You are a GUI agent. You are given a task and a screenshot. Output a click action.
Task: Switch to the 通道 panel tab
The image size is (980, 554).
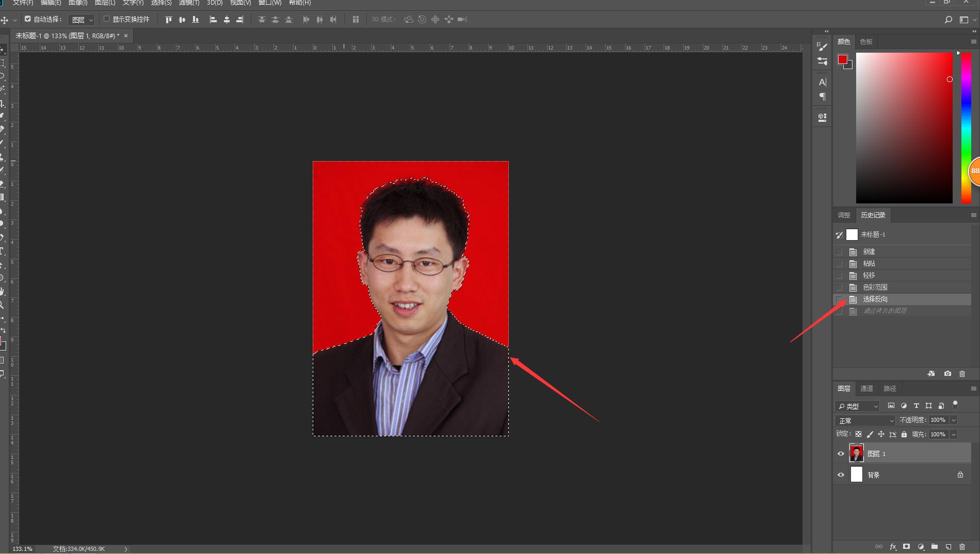[x=866, y=388]
